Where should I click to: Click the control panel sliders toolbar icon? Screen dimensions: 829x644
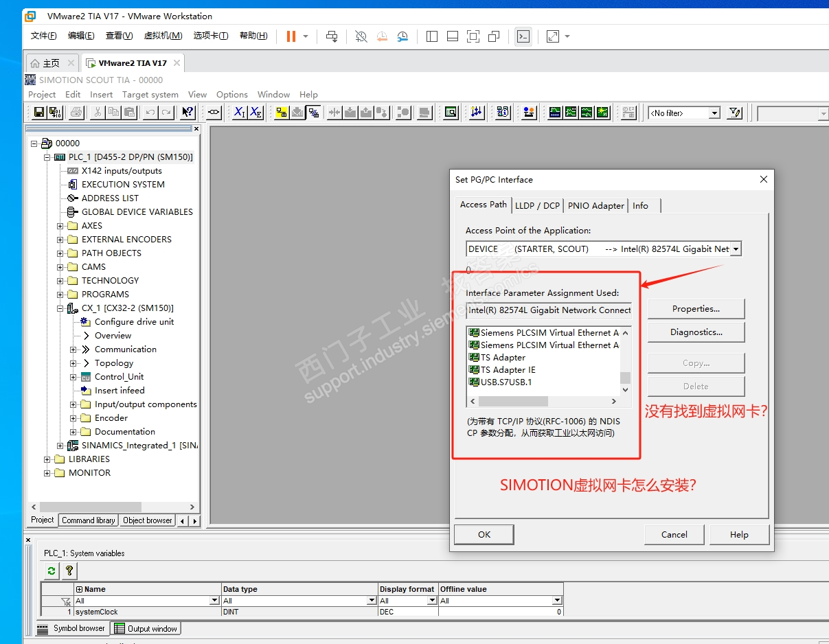coord(477,113)
